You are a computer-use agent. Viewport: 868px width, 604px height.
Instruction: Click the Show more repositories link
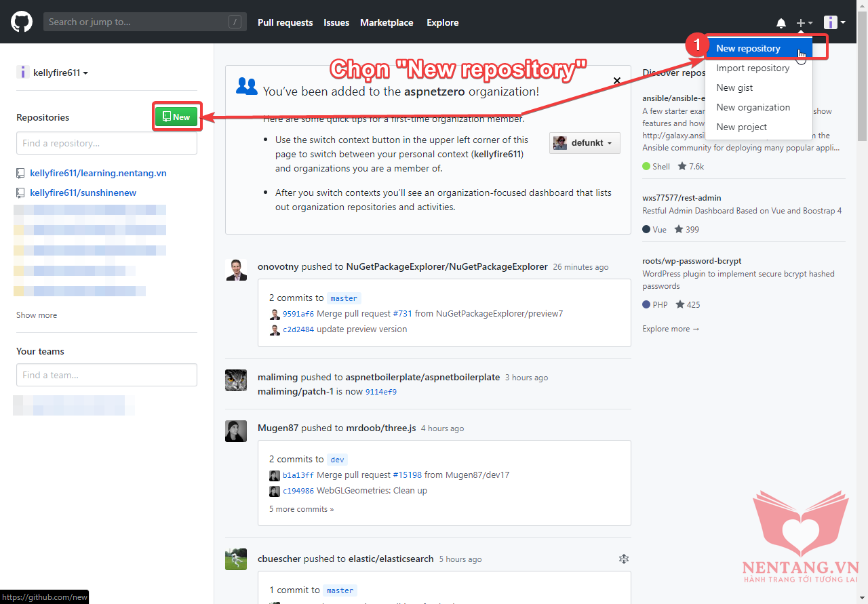37,315
